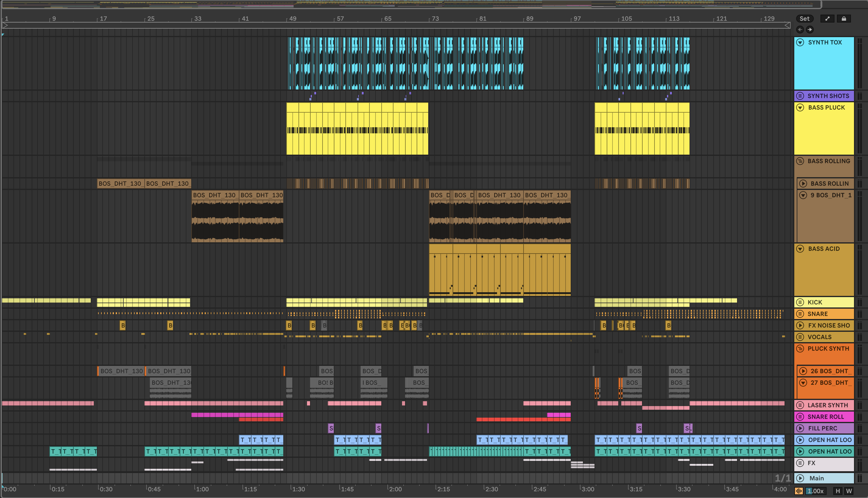Collapse the BASS ACID track

[800, 249]
